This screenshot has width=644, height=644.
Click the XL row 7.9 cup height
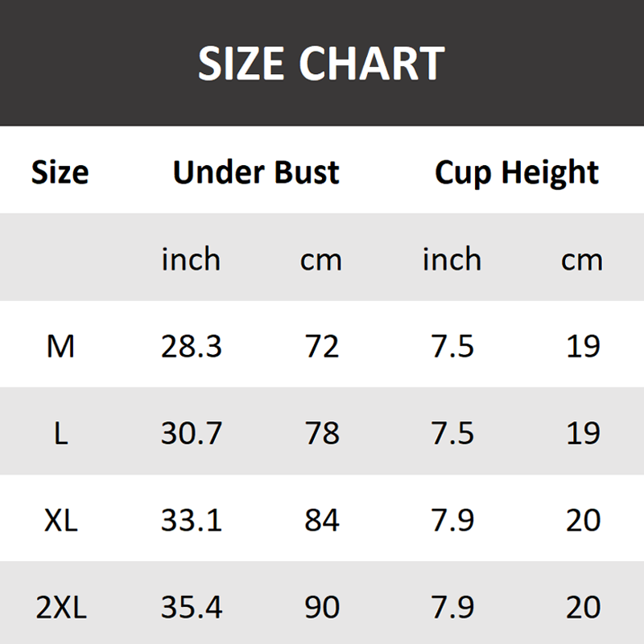point(452,521)
